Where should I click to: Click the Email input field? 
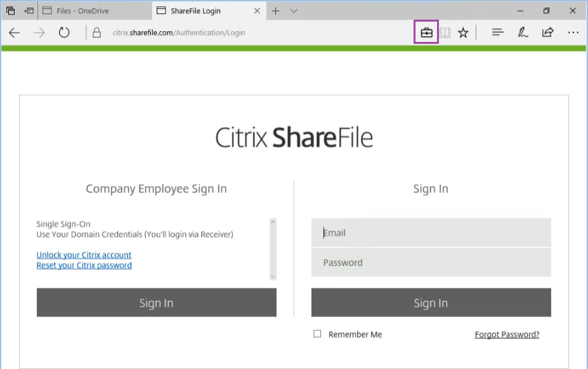point(431,233)
